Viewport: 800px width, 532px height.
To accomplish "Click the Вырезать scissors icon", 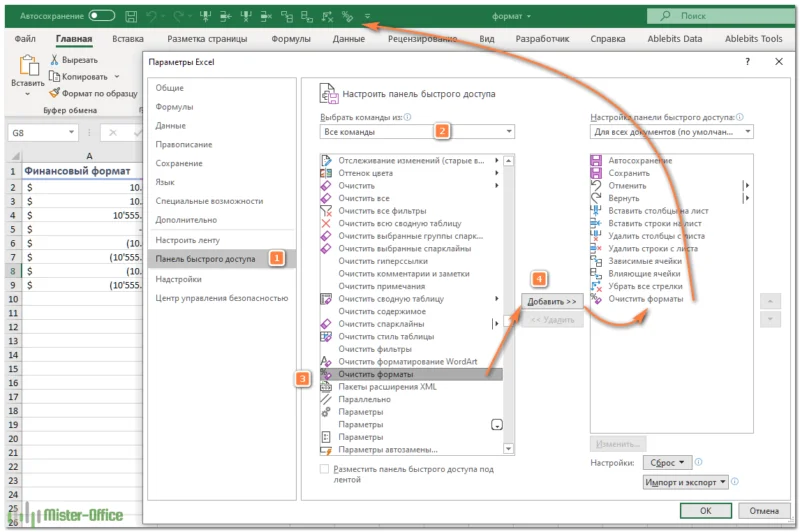I will click(x=54, y=60).
